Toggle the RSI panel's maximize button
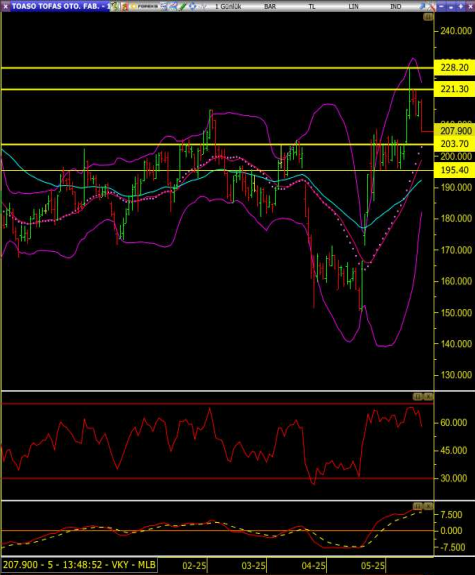 [x=418, y=396]
